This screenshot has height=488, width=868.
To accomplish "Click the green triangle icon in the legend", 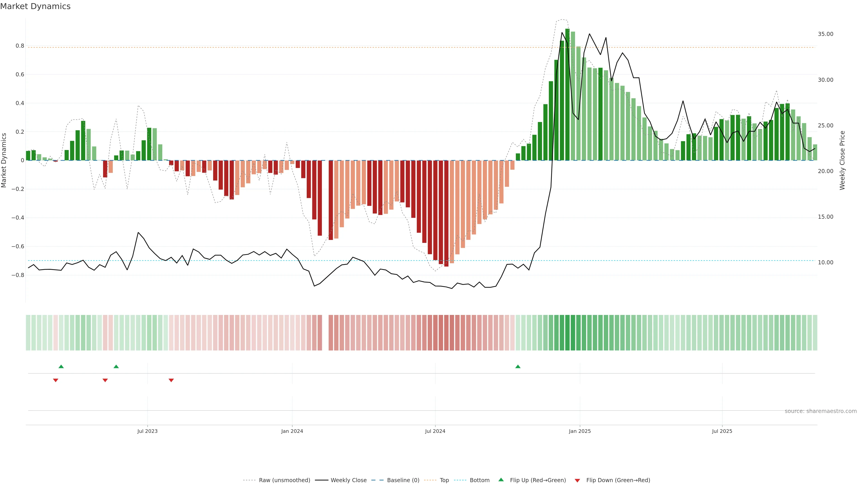I will 501,480.
